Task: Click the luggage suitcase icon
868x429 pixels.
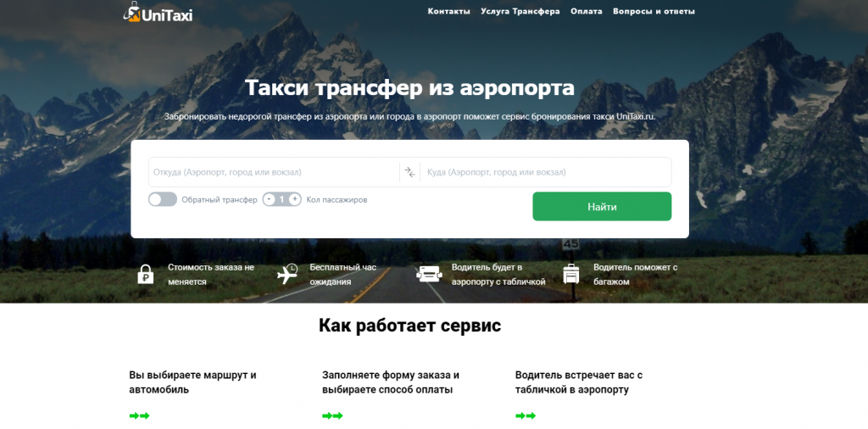Action: (x=570, y=274)
